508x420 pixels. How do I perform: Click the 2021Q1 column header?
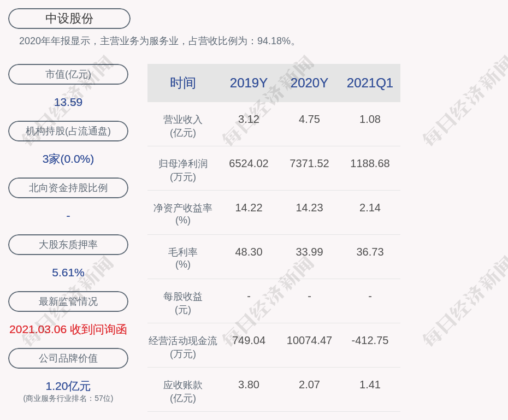click(370, 83)
